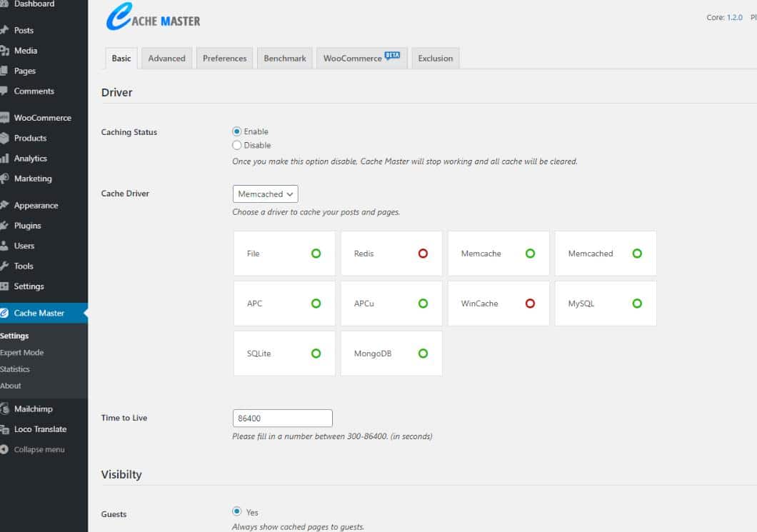
Task: Click the 'Visibilty' section heading
Action: 121,475
